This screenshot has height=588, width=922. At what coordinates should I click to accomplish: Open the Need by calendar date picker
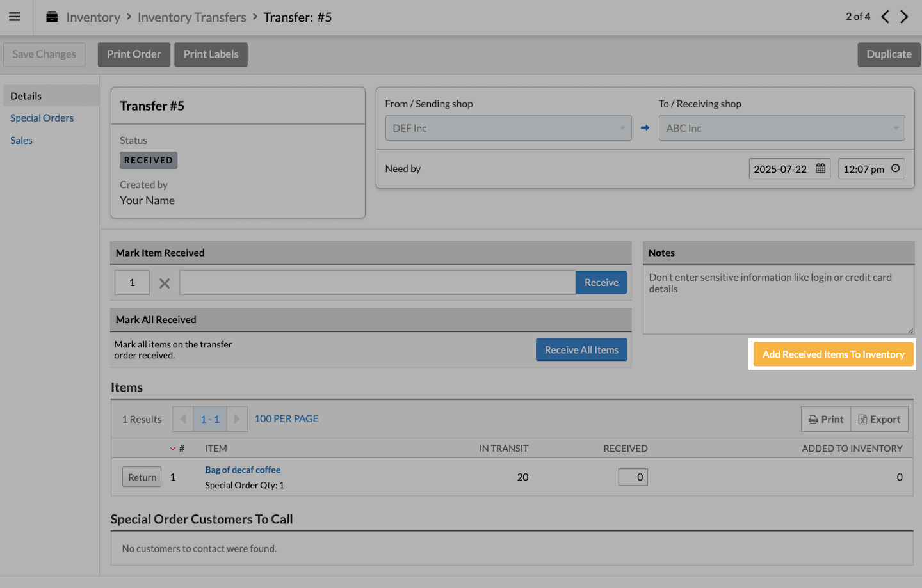(820, 169)
